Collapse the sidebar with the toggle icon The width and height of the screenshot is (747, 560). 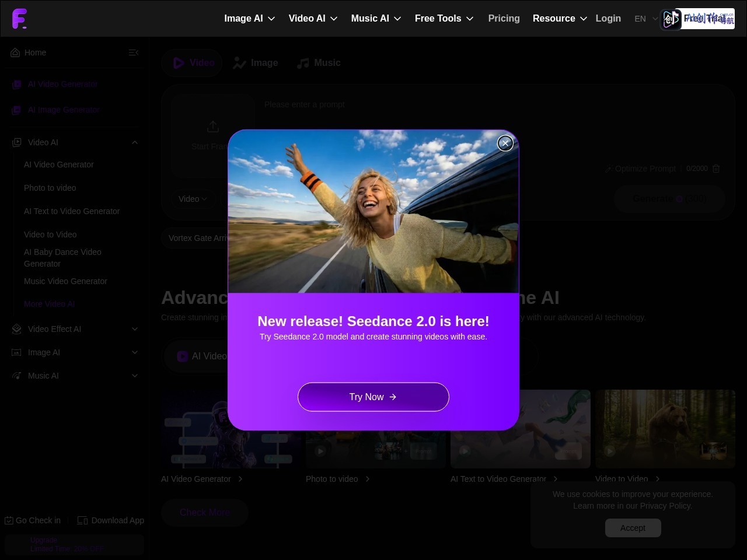(x=134, y=52)
